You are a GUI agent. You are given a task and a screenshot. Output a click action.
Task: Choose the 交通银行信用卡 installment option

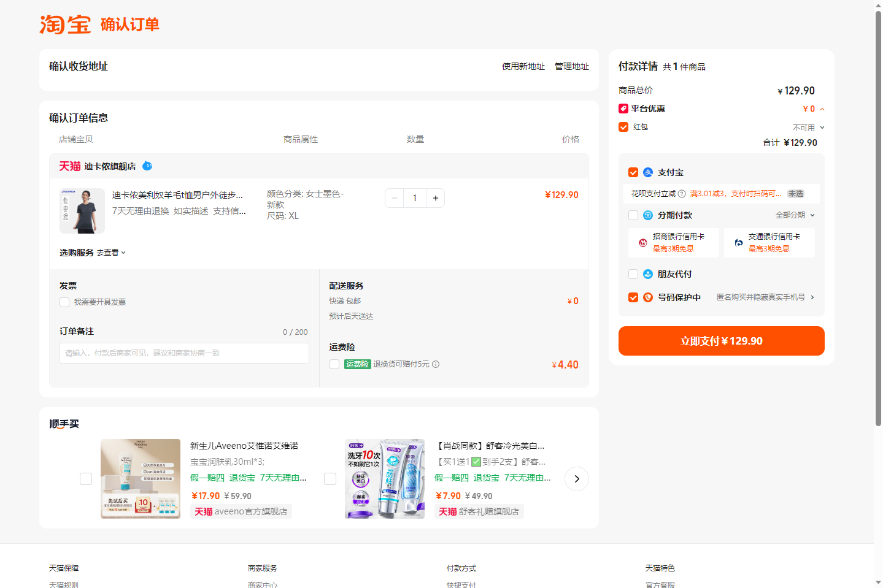coord(769,243)
